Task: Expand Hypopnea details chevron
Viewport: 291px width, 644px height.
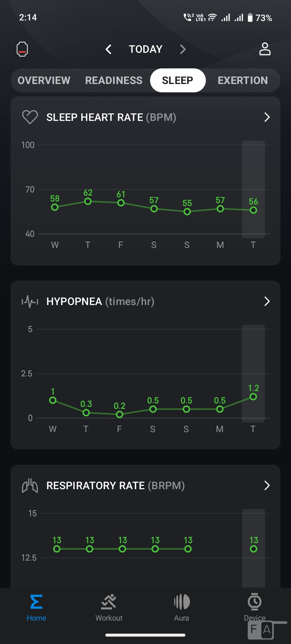Action: pos(267,302)
